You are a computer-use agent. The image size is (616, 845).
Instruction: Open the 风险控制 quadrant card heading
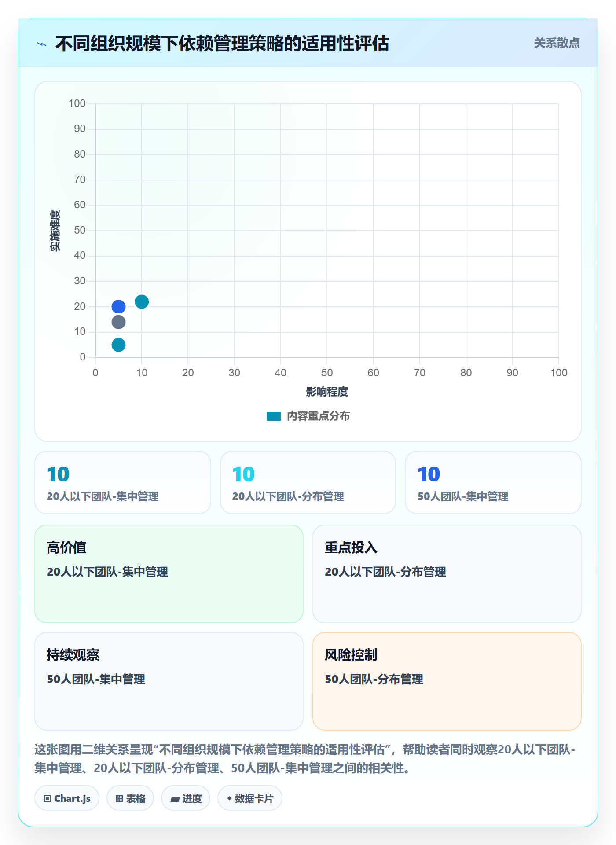(351, 655)
